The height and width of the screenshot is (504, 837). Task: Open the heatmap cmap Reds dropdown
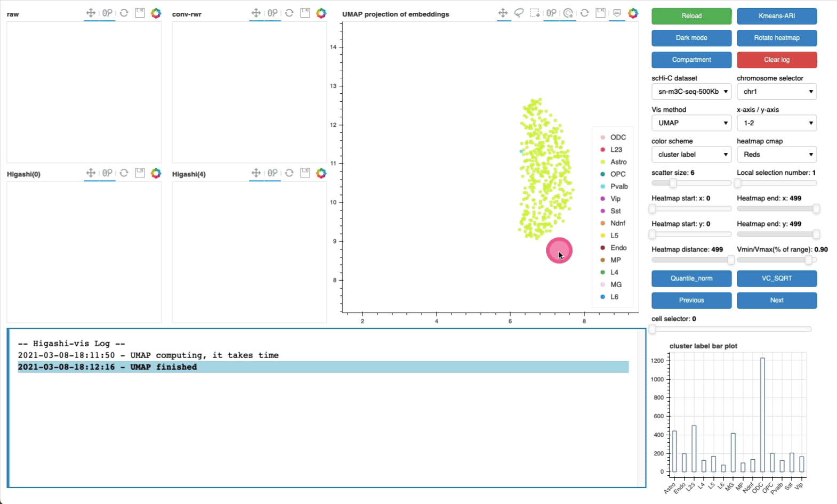[777, 155]
